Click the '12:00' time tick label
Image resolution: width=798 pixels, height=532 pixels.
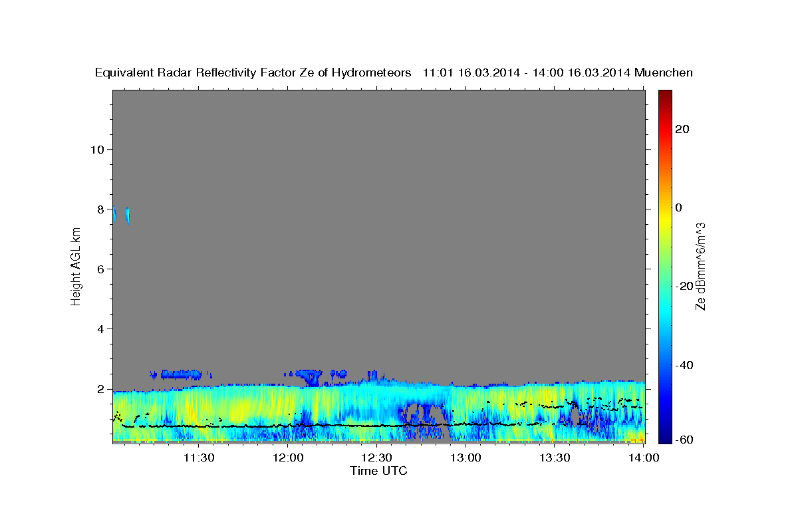click(288, 458)
